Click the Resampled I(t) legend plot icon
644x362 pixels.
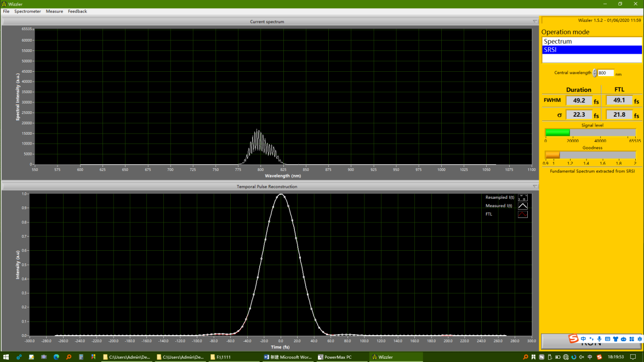point(522,197)
